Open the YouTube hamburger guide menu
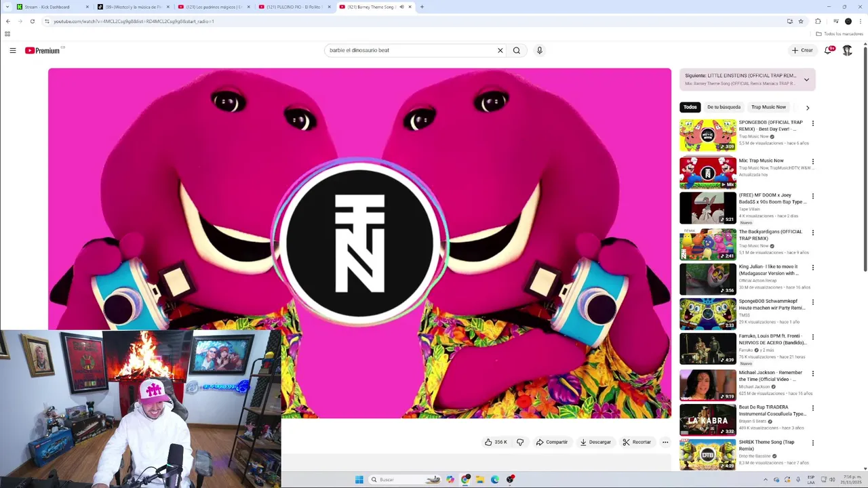This screenshot has height=488, width=868. click(x=12, y=50)
